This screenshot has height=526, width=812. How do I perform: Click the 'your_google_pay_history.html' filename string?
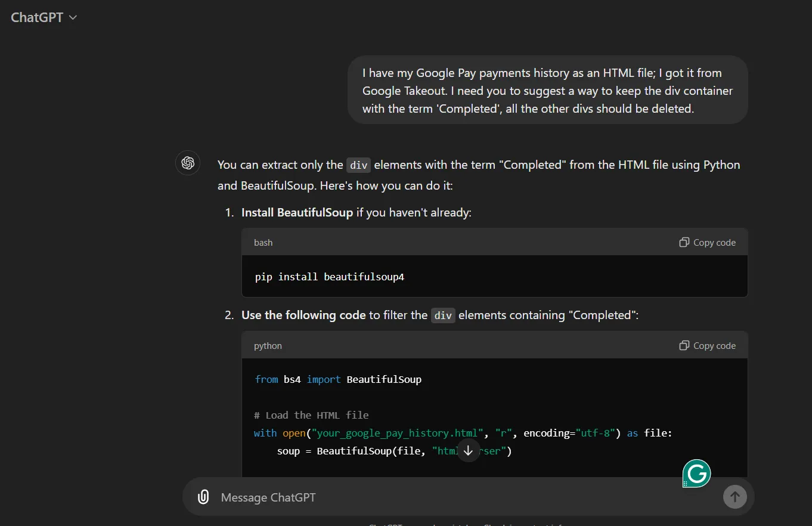point(398,433)
